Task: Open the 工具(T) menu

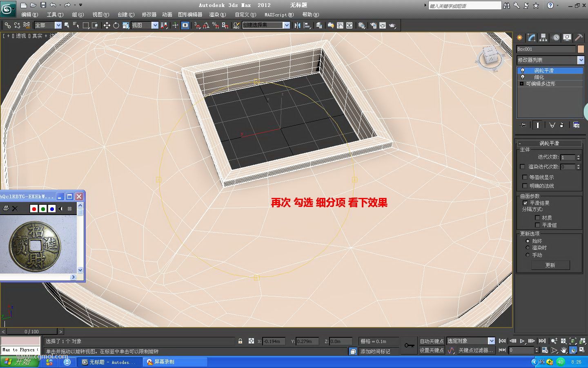Action: [x=55, y=15]
